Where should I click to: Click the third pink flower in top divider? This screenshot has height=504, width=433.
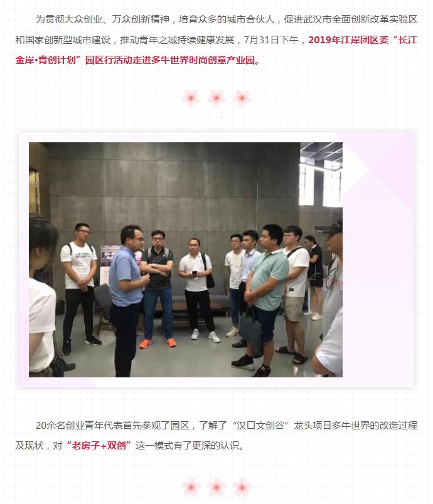click(242, 98)
